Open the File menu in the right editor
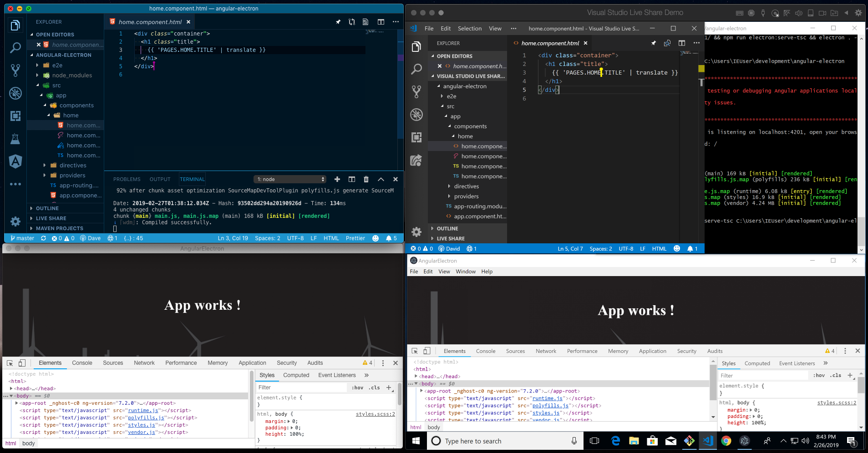 coord(428,28)
